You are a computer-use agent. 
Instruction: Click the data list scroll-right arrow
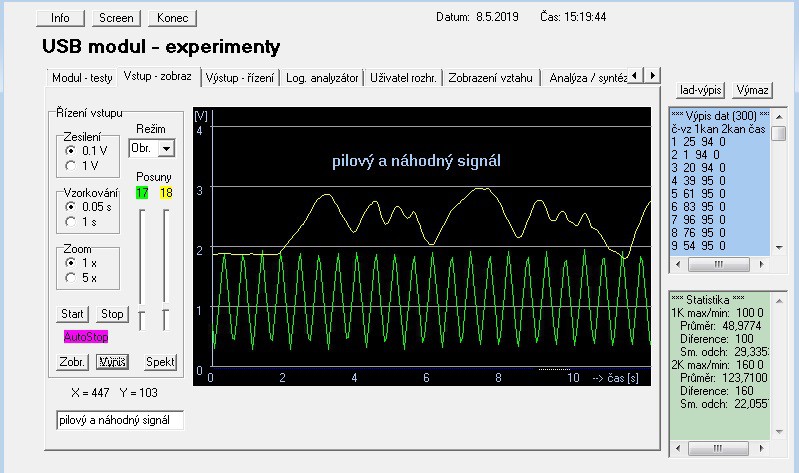coord(762,265)
